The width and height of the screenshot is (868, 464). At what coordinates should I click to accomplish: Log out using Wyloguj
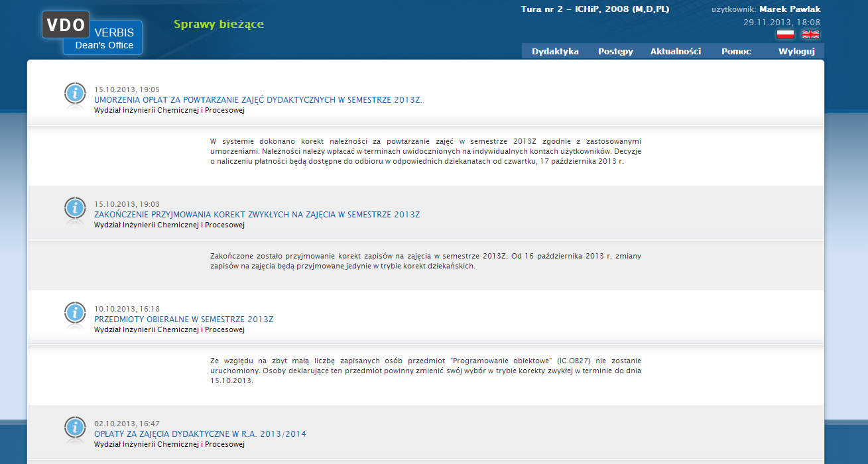click(796, 51)
